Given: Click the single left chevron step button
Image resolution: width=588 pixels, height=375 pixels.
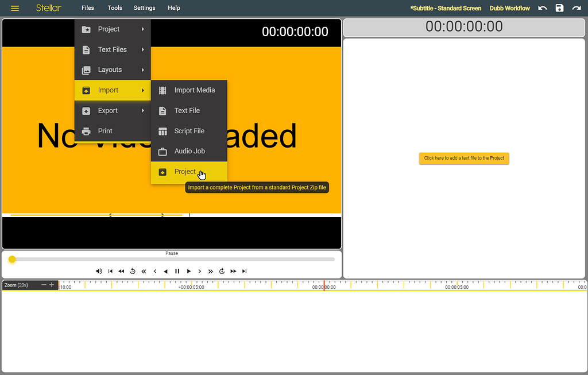Looking at the screenshot, I should tap(155, 271).
